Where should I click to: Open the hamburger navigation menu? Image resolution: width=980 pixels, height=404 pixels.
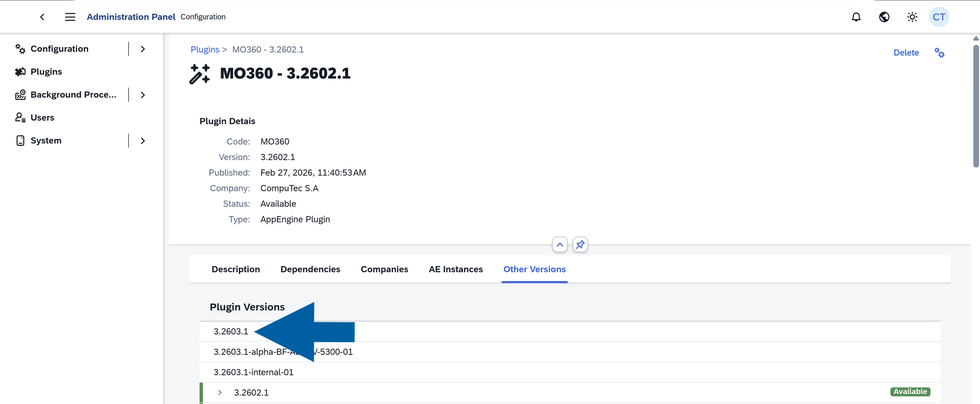(x=70, y=17)
